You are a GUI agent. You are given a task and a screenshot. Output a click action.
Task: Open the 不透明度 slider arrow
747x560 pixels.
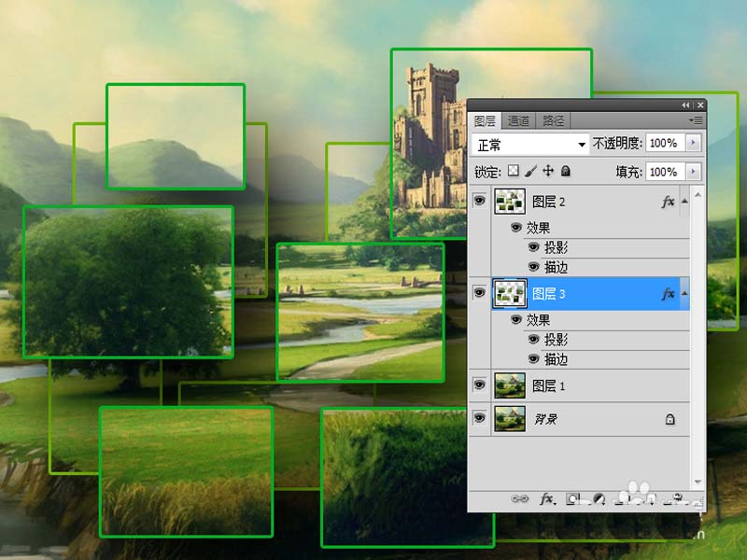click(694, 143)
